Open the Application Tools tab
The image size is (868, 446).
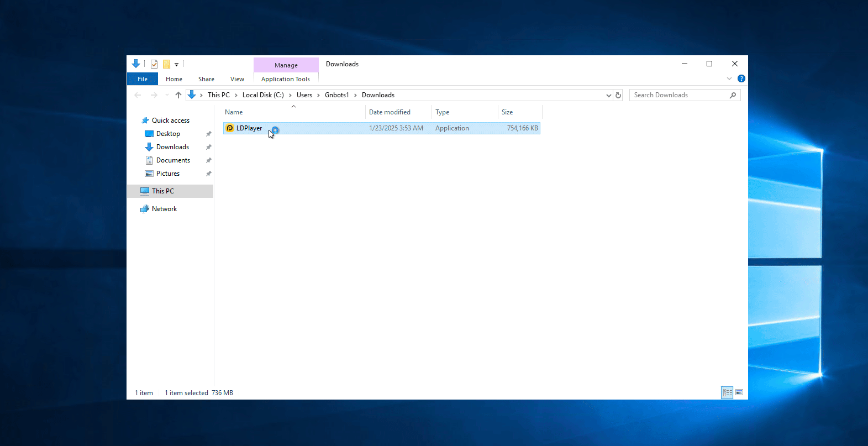[286, 79]
